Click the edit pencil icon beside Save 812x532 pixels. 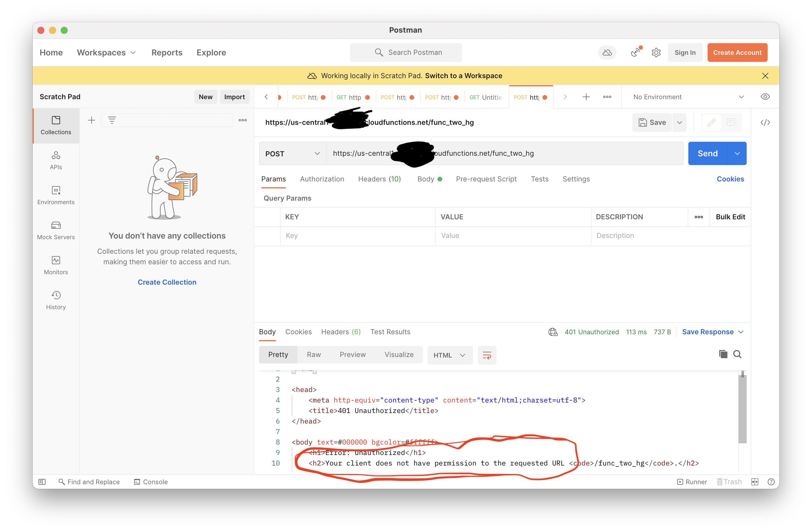tap(711, 123)
